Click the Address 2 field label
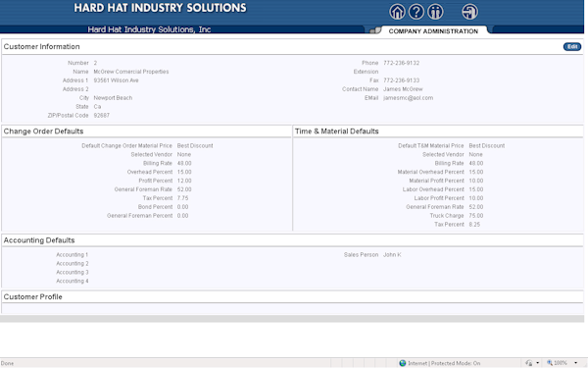The image size is (588, 368). [x=75, y=89]
